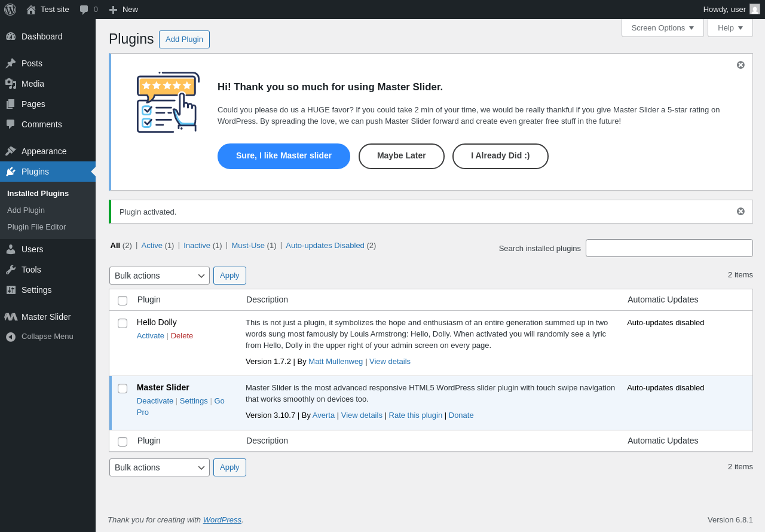Toggle the select-all checkbox in table header
Screen dimensions: 765x532
123,301
